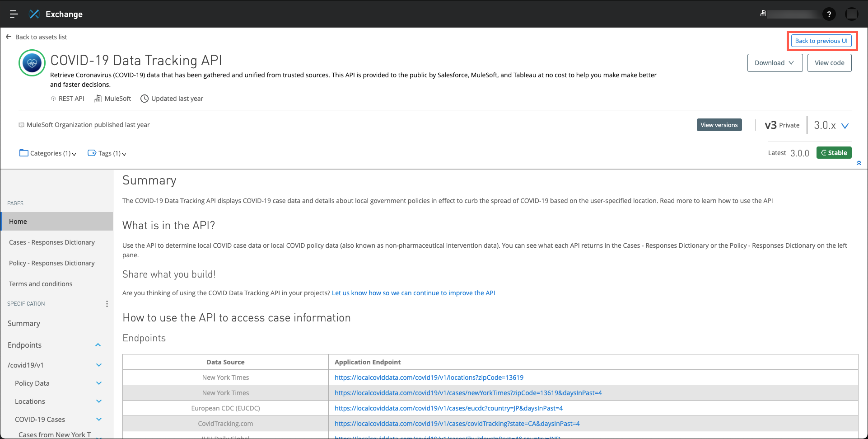Open newYorkTimes cases endpoint link
This screenshot has width=868, height=439.
pos(468,393)
